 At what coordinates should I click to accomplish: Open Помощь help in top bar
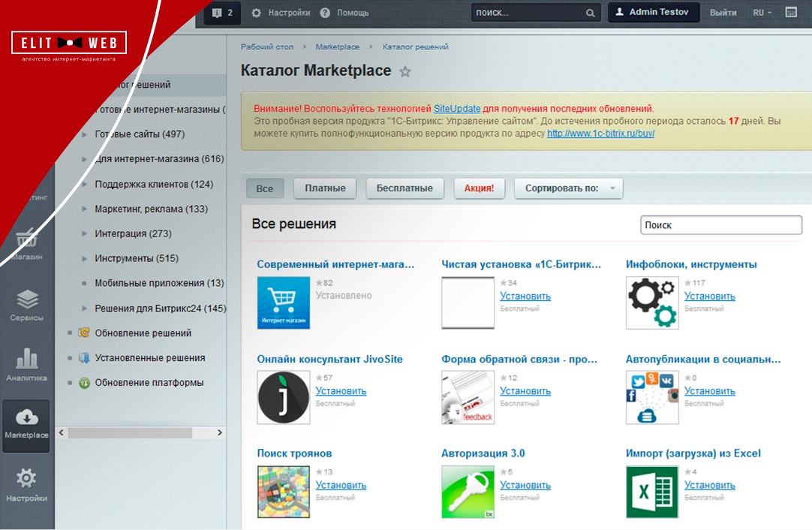[x=344, y=13]
